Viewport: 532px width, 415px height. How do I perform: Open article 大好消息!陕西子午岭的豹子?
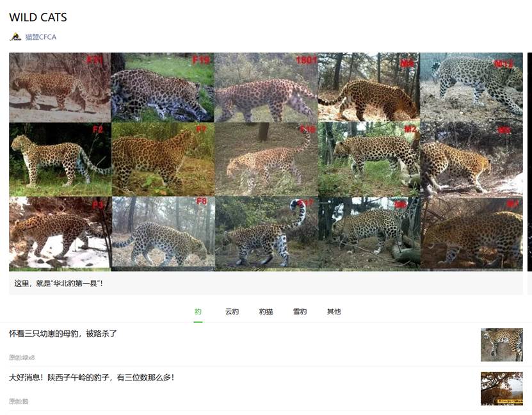pyautogui.click(x=92, y=377)
